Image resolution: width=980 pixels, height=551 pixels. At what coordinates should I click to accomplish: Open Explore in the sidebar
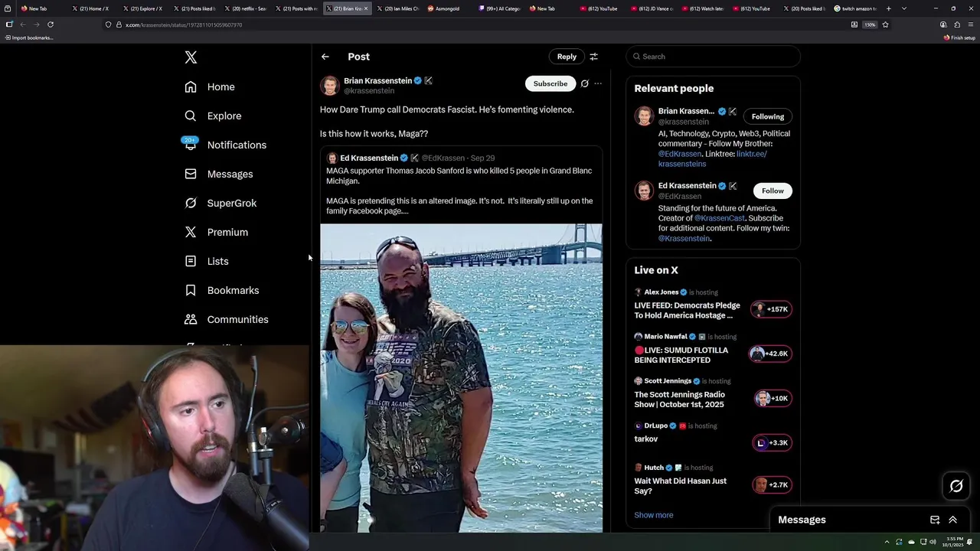coord(213,116)
